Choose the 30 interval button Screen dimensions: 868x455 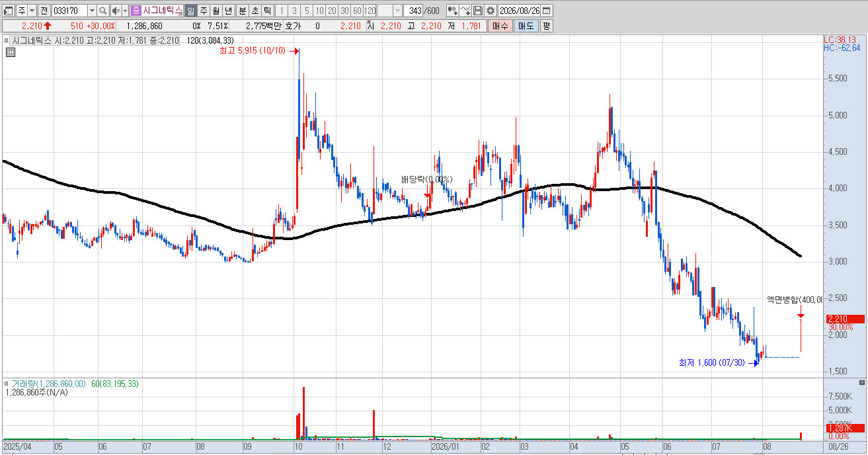(x=344, y=11)
